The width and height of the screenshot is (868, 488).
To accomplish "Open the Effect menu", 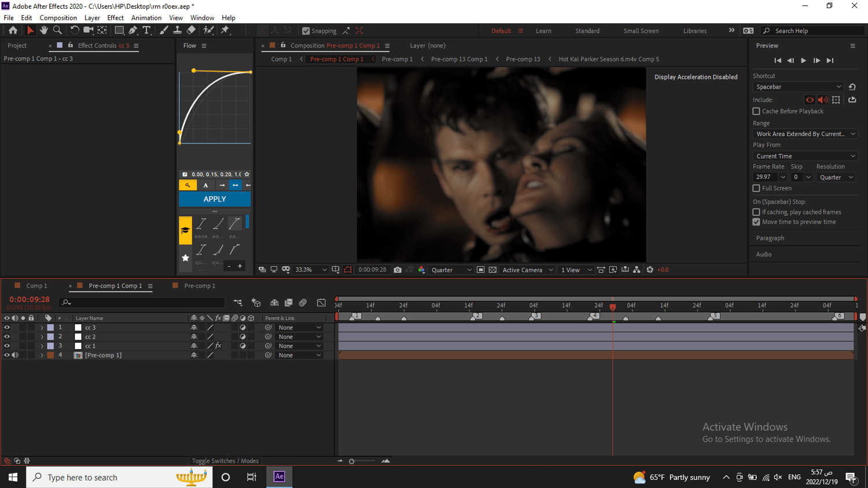I will pyautogui.click(x=115, y=18).
